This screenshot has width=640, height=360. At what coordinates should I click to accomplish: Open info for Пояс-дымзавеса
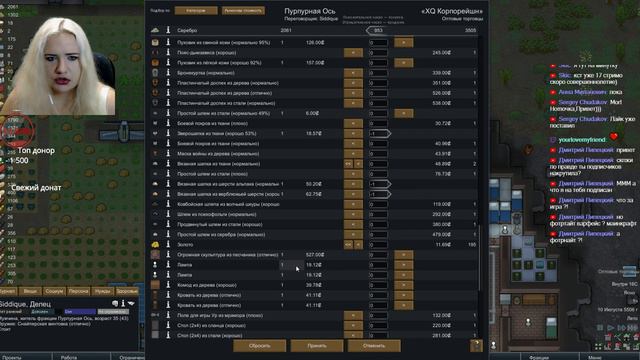168,52
